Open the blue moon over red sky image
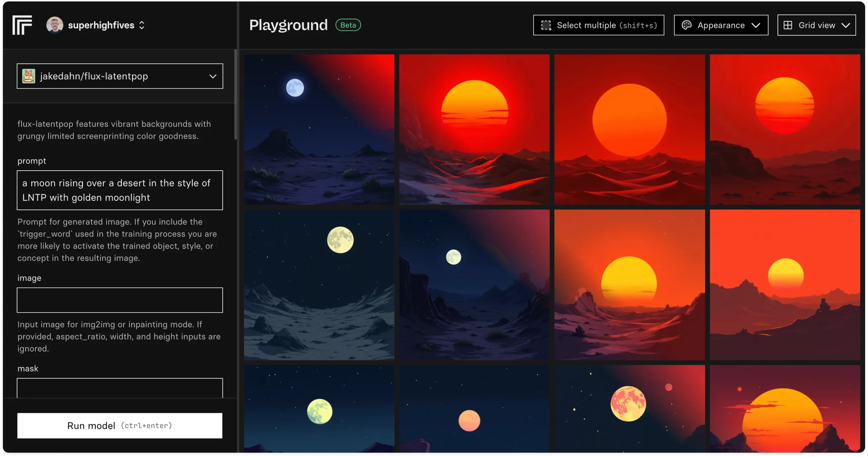The height and width of the screenshot is (457, 868). [319, 129]
